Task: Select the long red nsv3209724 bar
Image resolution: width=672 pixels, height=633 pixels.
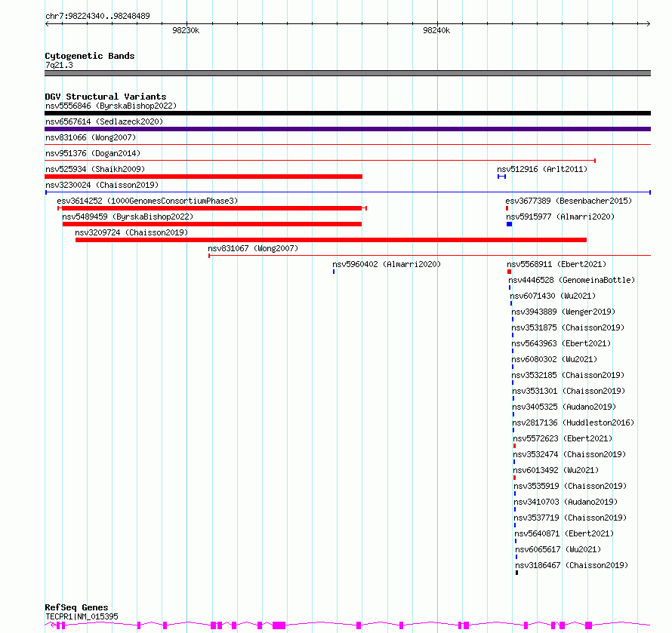Action: click(x=331, y=240)
